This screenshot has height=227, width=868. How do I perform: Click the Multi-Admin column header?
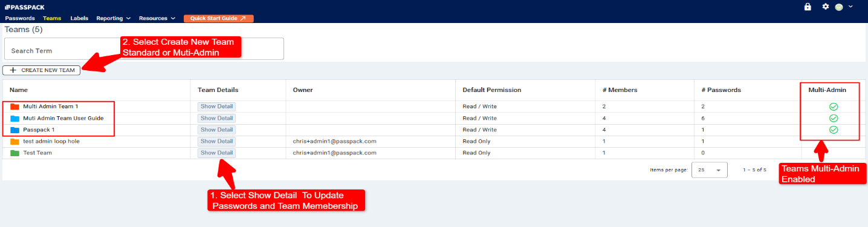828,90
